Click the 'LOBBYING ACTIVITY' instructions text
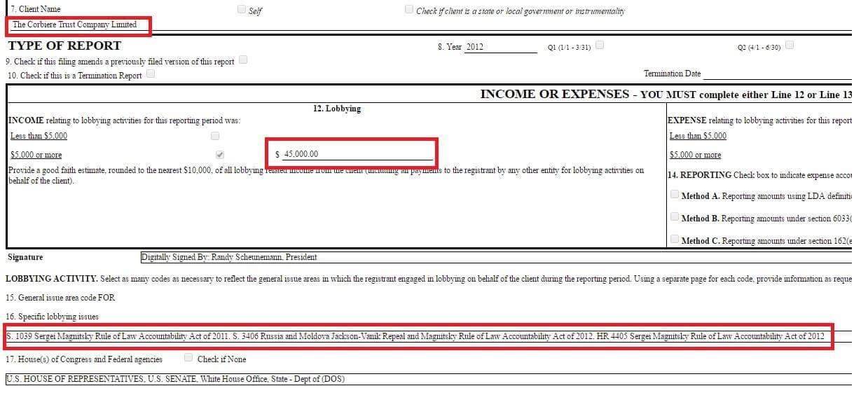The width and height of the screenshot is (868, 407). pos(429,279)
